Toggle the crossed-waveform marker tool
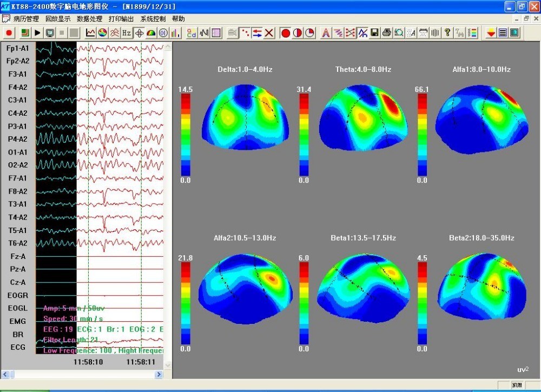The width and height of the screenshot is (541, 392). tap(362, 33)
